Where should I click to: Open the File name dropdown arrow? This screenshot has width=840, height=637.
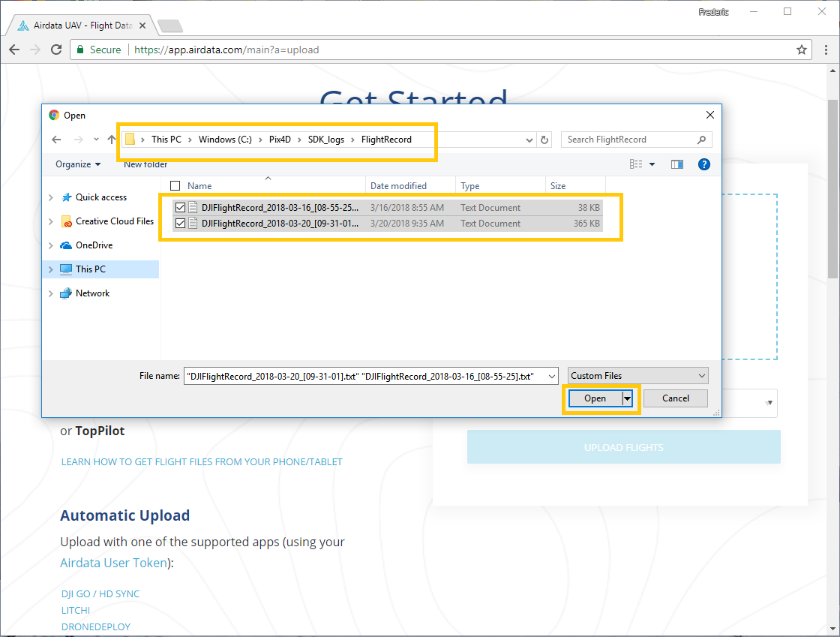pos(552,377)
